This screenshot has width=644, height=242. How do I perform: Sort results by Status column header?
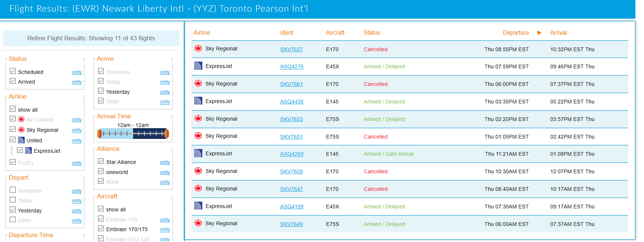click(x=372, y=33)
